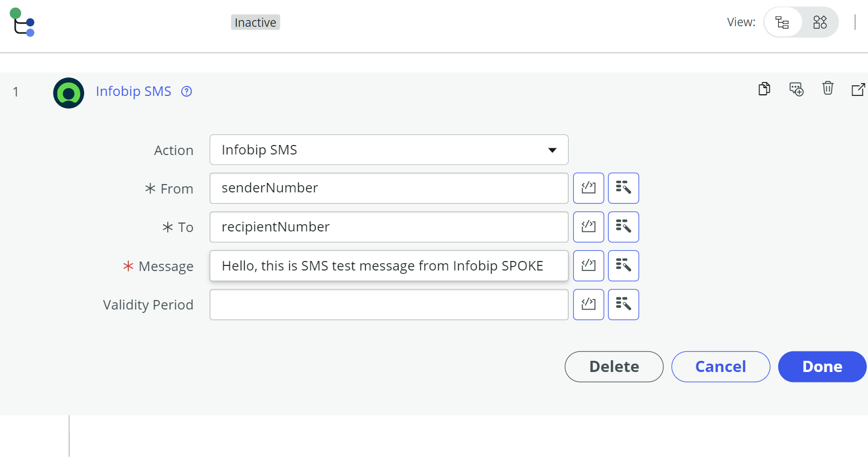Open data pill picker for Message field
Screen dimensions: 868x464
click(623, 265)
